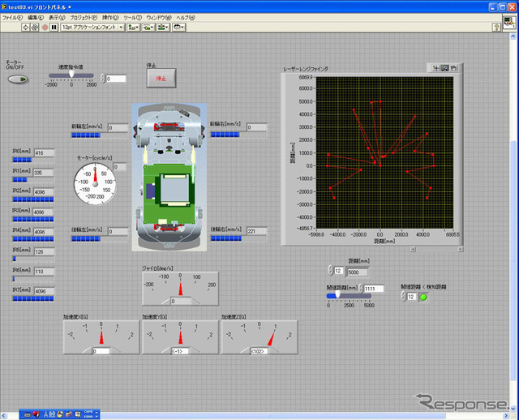Open the ヘルプ menu
Viewport: 519px width, 420px height.
point(186,18)
